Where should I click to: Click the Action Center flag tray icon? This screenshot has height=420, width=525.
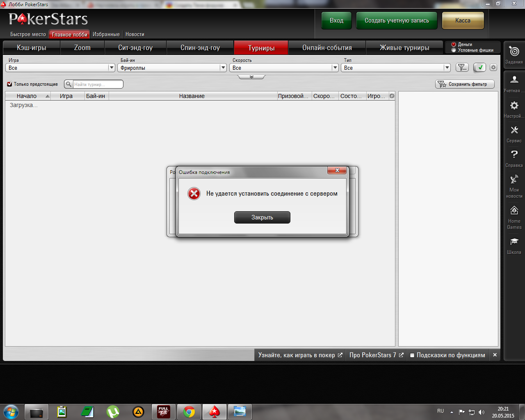click(462, 412)
